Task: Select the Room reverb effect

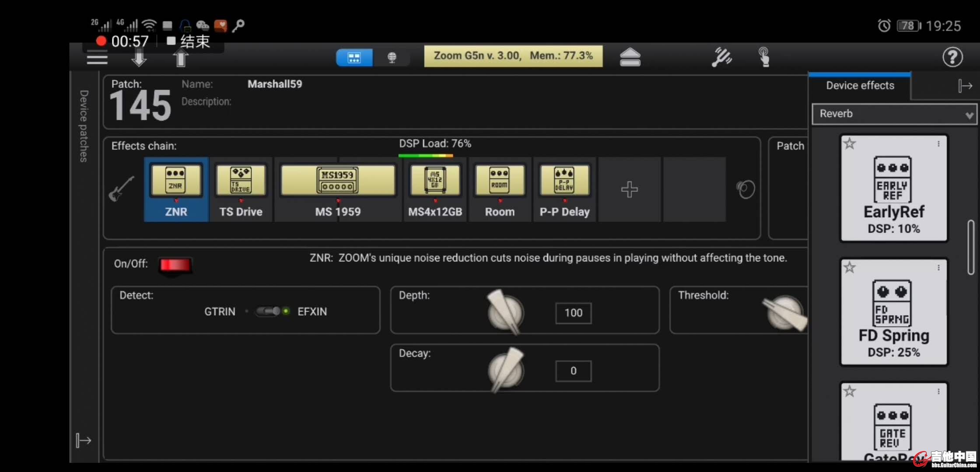Action: tap(500, 190)
